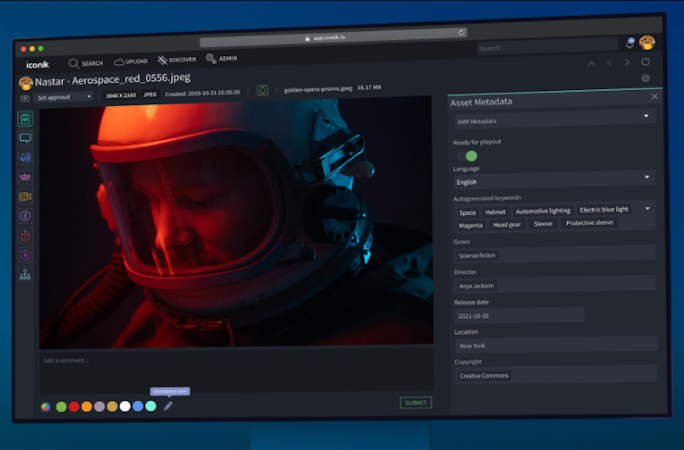Click the Helmet keyword tag
Image resolution: width=684 pixels, height=450 pixels.
pyautogui.click(x=496, y=211)
